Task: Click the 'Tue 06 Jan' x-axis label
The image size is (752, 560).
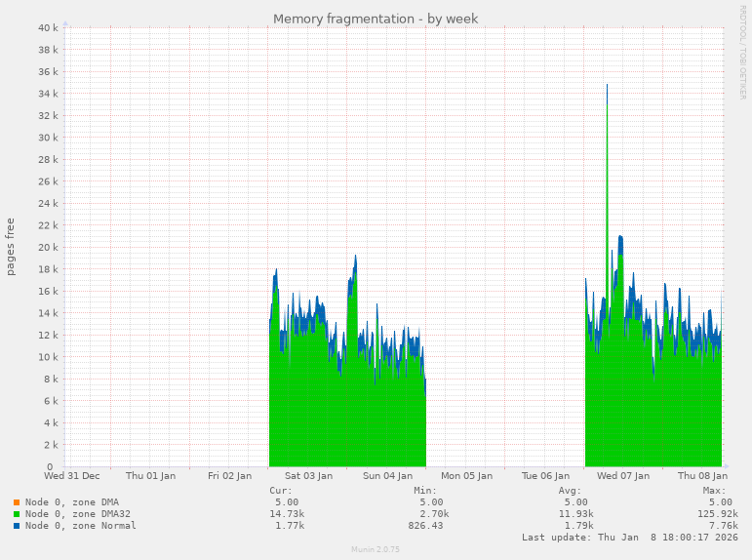Action: tap(545, 476)
